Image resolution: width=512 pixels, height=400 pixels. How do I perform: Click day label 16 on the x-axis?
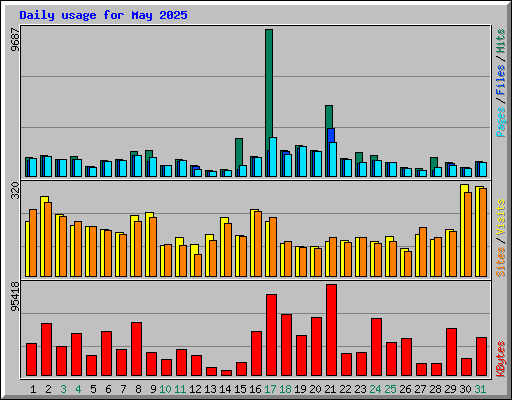255,389
